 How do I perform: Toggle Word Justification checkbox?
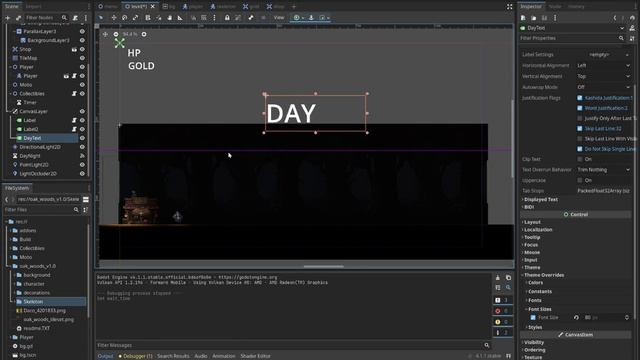(580, 108)
